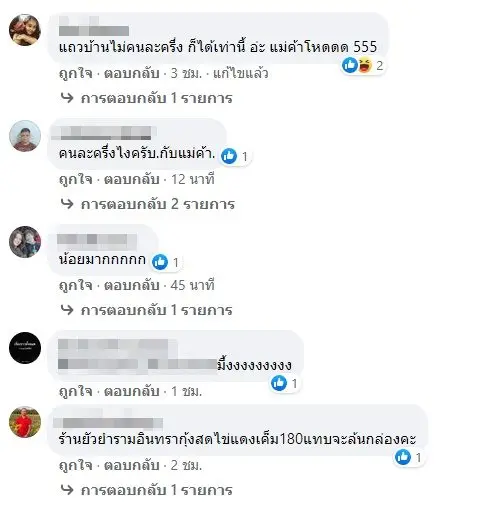Click like reaction icon on คนละครึ่ง comment
Screen dimensions: 484x508
pos(229,156)
